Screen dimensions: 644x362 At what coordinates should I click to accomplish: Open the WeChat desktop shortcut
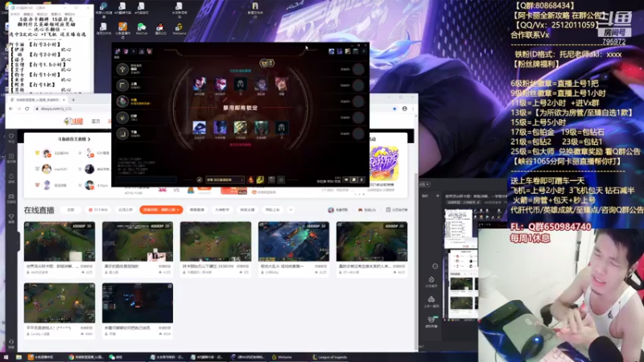[x=142, y=29]
